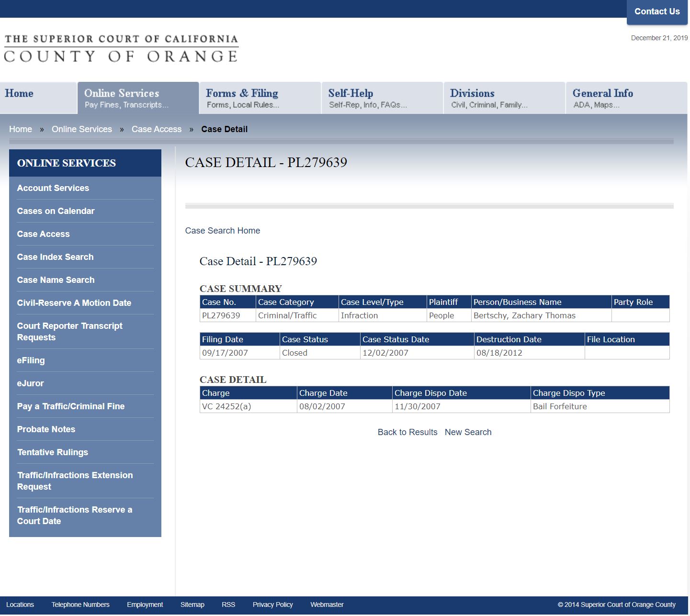The height and width of the screenshot is (616, 690).
Task: Open Traffic/Infractions Reserve a Court Date link
Action: [x=75, y=515]
